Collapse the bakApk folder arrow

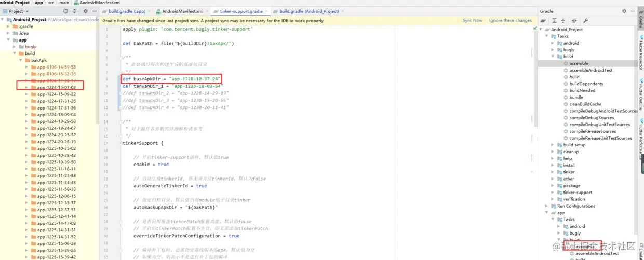(x=20, y=60)
